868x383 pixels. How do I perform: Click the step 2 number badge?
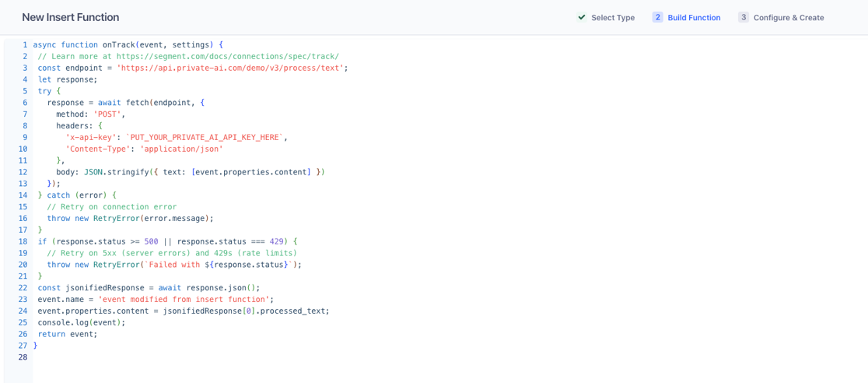(x=658, y=18)
